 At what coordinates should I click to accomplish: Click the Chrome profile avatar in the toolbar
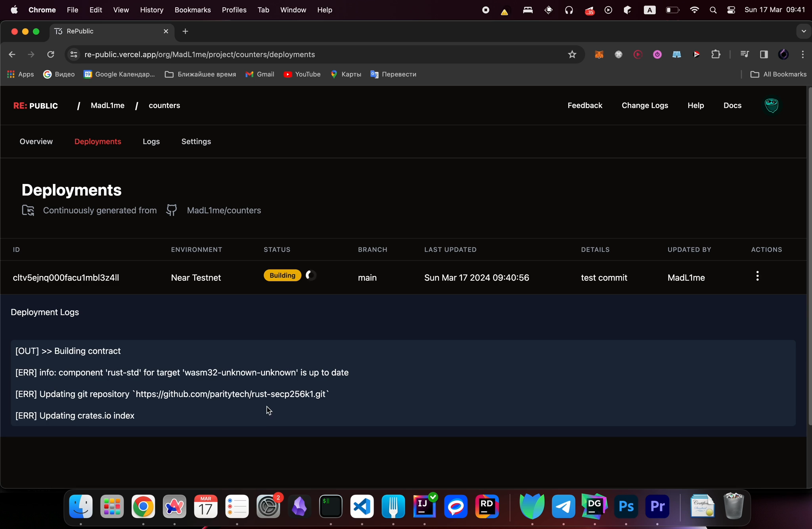(783, 54)
